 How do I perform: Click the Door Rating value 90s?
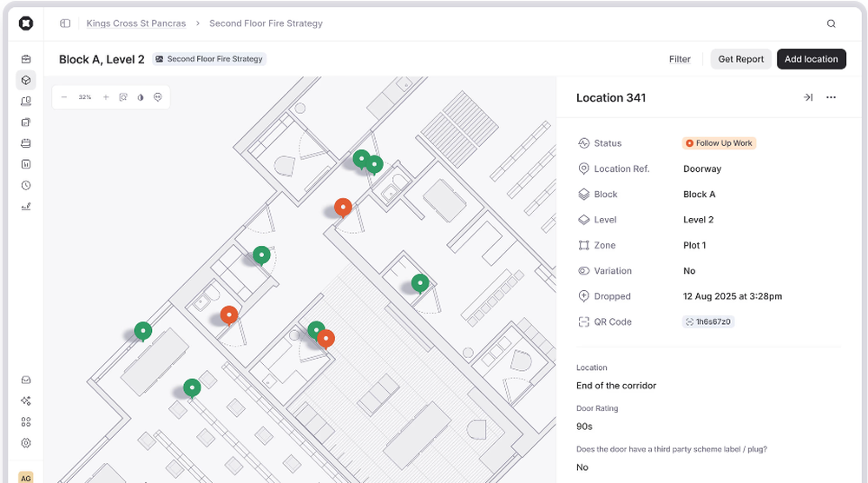[x=584, y=427]
